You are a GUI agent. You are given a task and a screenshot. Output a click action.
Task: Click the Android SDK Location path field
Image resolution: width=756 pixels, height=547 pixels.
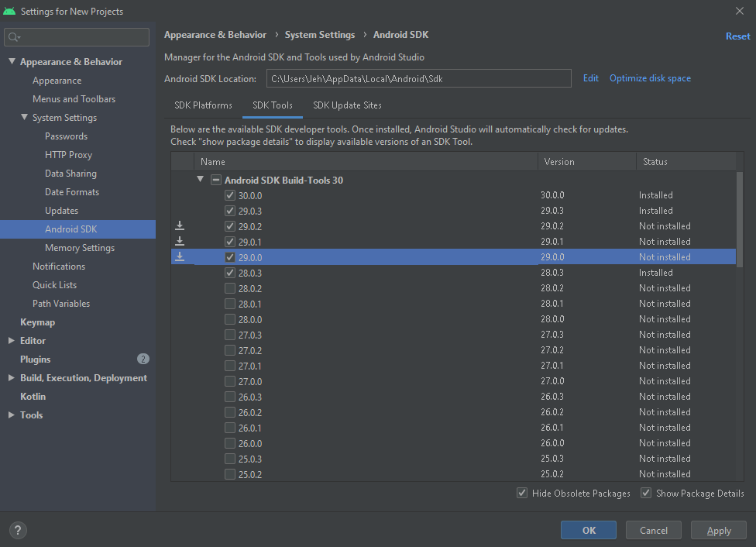coord(418,78)
